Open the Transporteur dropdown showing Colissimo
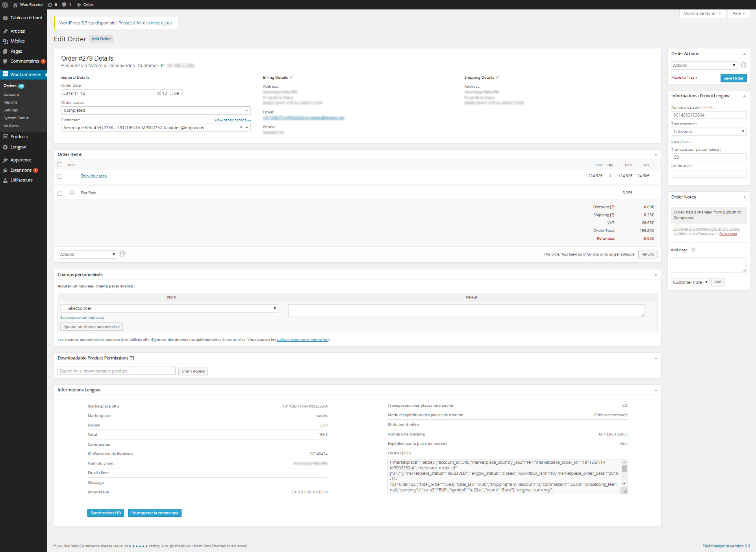The height and width of the screenshot is (552, 756). click(709, 132)
